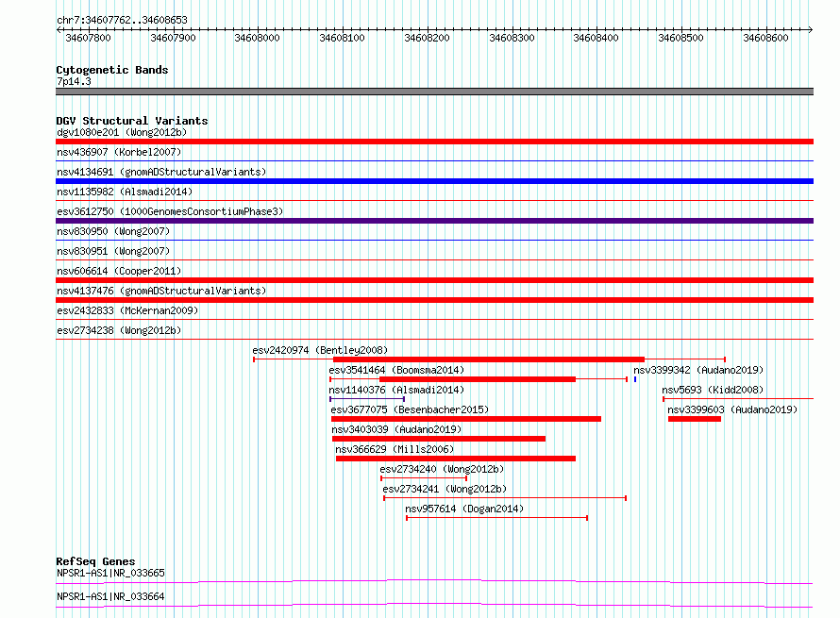Screen dimensions: 840x618
Task: Click the esv2734238 (Wong2012b) label
Action: [119, 330]
